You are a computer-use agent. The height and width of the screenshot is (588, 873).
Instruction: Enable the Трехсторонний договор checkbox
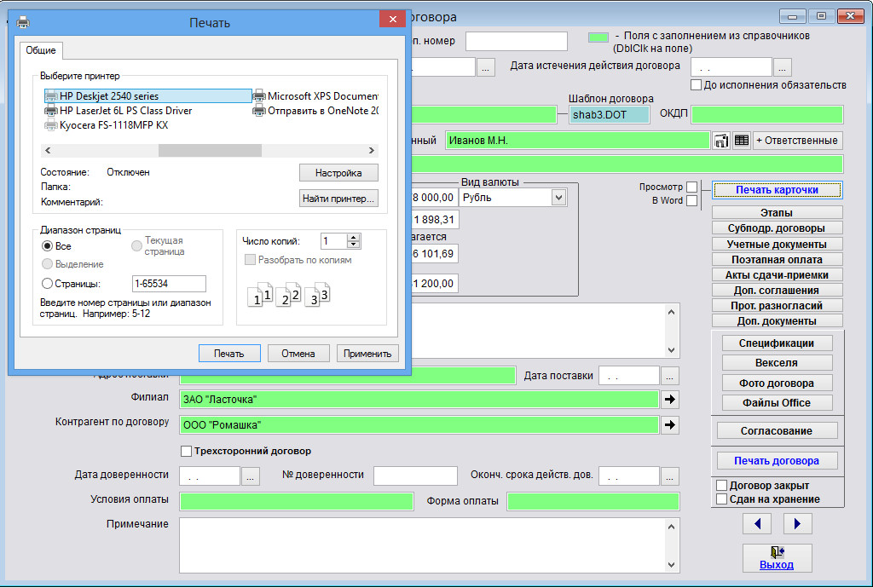(x=187, y=451)
